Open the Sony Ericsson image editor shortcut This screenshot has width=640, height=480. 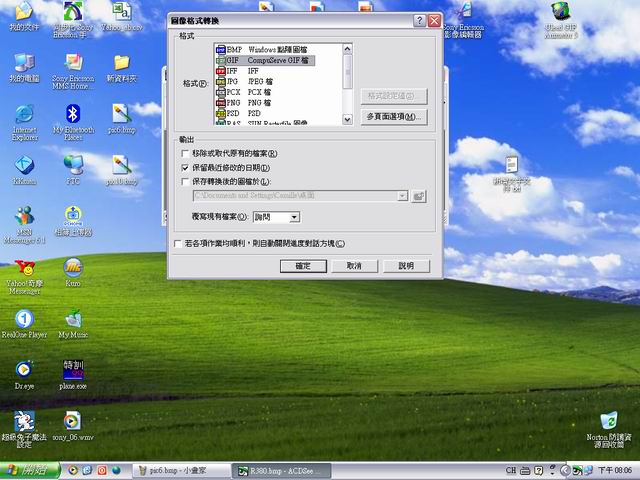pos(463,20)
